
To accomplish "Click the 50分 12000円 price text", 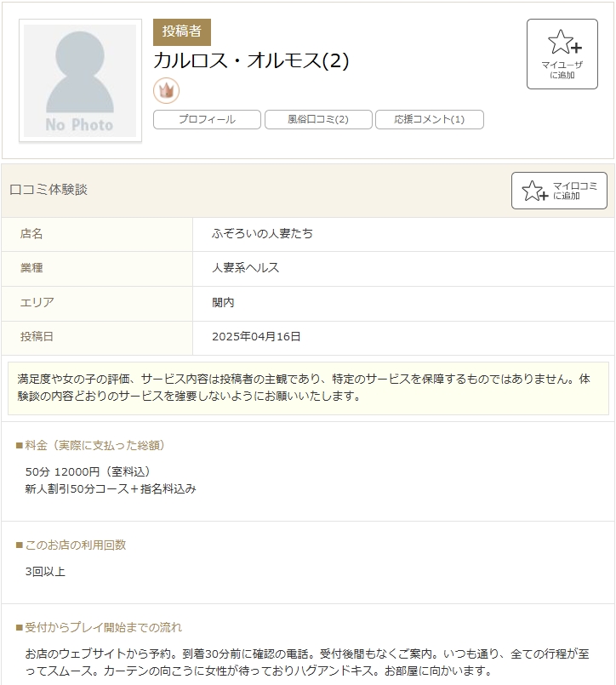I will [88, 471].
